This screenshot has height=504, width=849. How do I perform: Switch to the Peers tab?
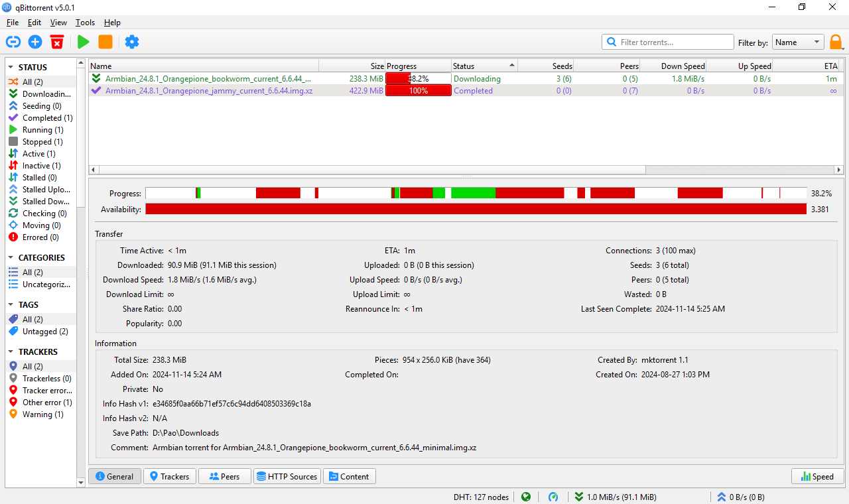[224, 475]
